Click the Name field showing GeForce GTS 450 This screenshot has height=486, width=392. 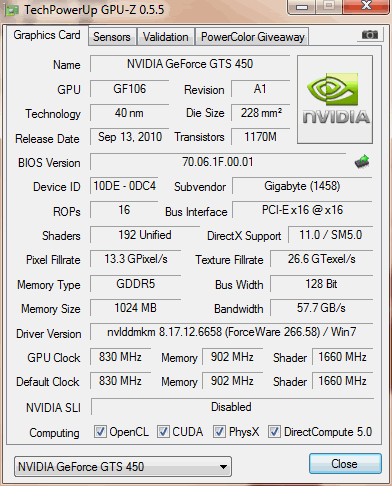point(190,64)
